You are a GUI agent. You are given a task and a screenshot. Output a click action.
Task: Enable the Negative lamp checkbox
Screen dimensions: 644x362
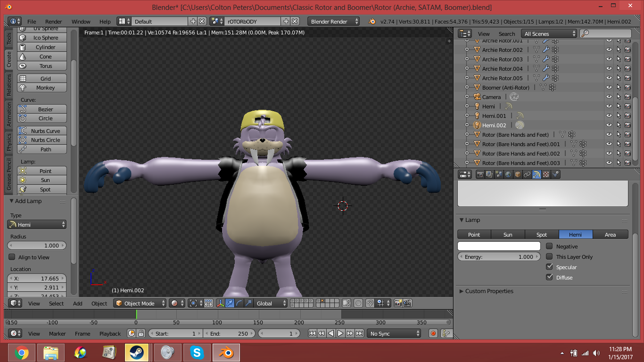(549, 246)
